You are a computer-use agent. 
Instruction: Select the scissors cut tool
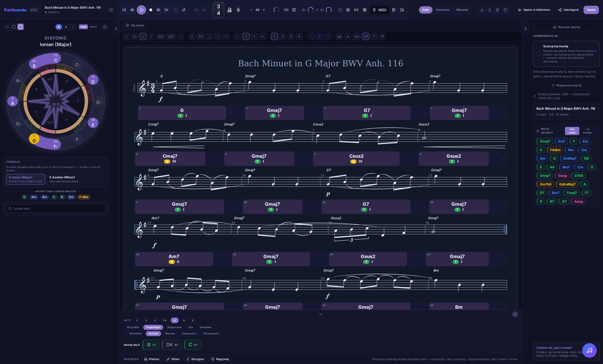[394, 10]
